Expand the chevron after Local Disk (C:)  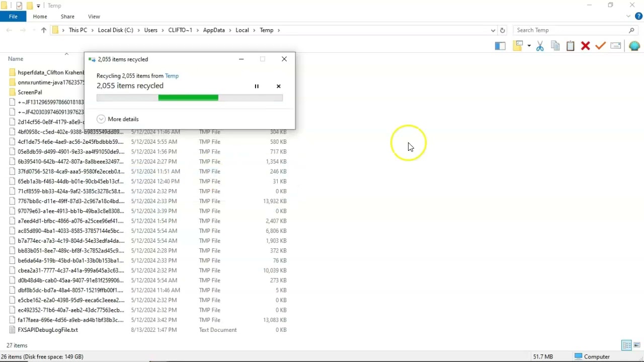(138, 30)
